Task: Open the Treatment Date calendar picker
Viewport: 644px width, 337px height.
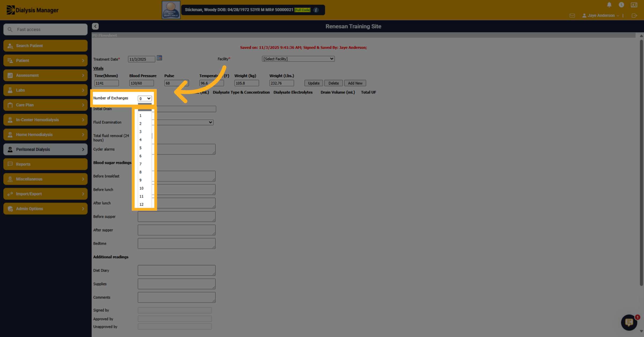Action: coord(159,58)
